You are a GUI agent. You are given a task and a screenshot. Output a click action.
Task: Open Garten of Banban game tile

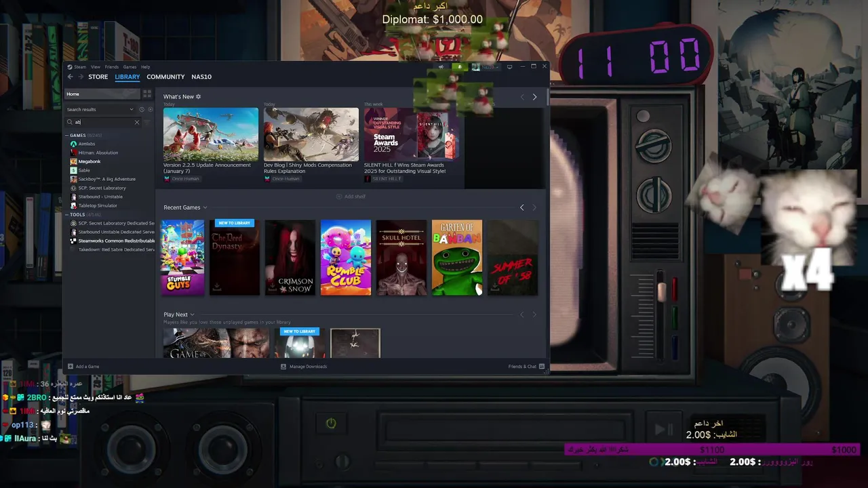pos(457,258)
